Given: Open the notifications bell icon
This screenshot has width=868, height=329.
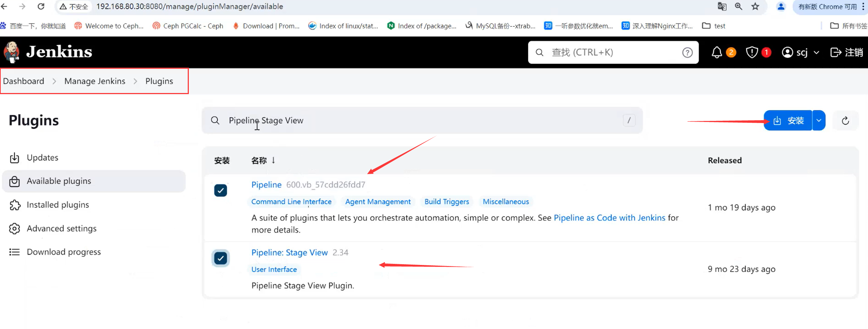Looking at the screenshot, I should [717, 52].
